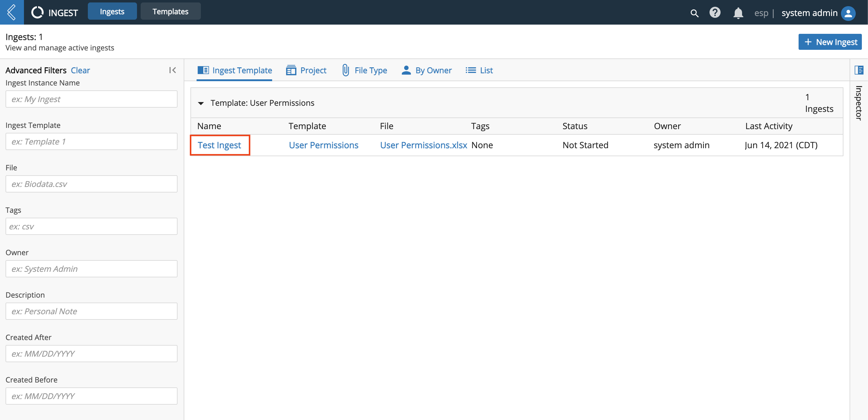This screenshot has width=868, height=420.
Task: Select the Project view tab
Action: [x=306, y=70]
